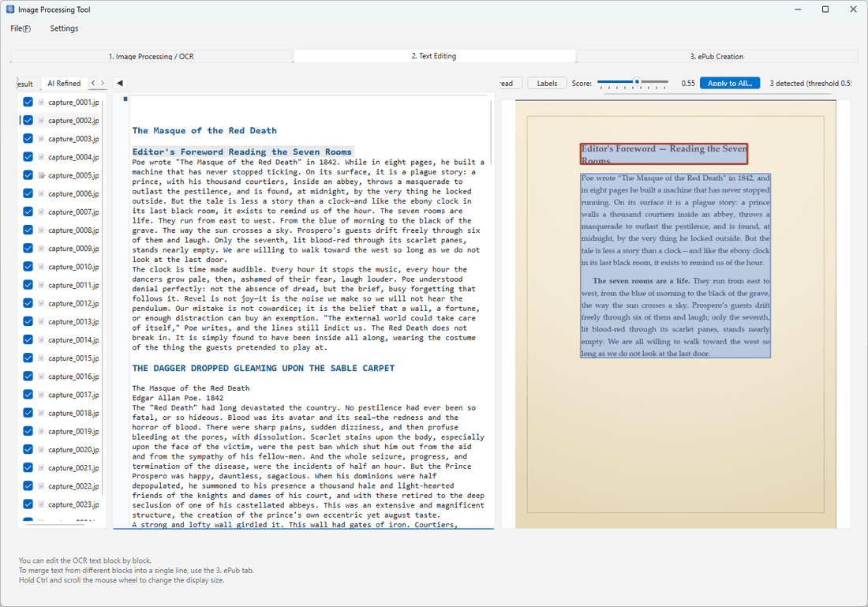Uncheck the capture_0020.jp checkbox

(28, 449)
